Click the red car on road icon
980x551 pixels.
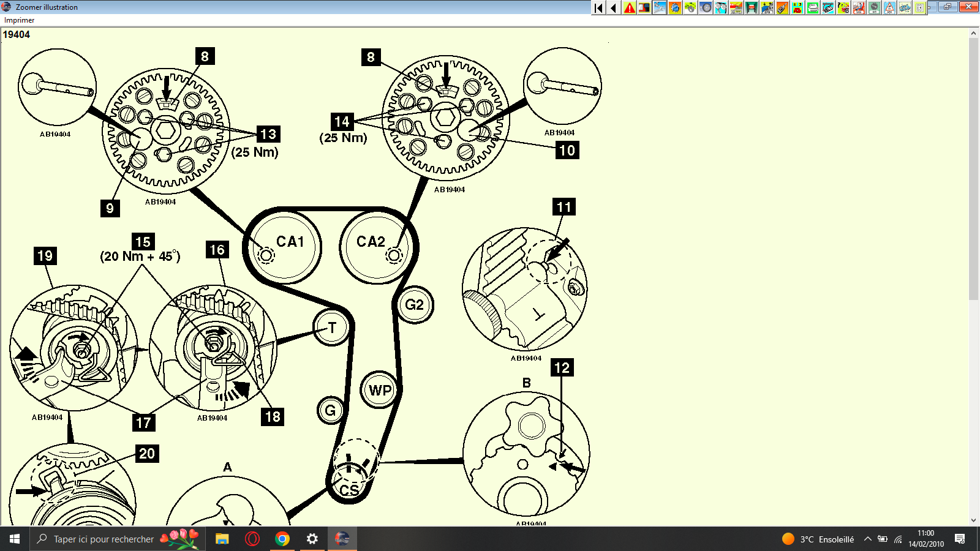point(736,8)
